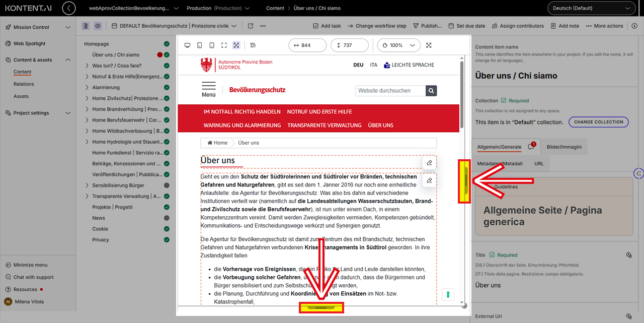
Task: Open the content item info icon
Action: (x=634, y=26)
